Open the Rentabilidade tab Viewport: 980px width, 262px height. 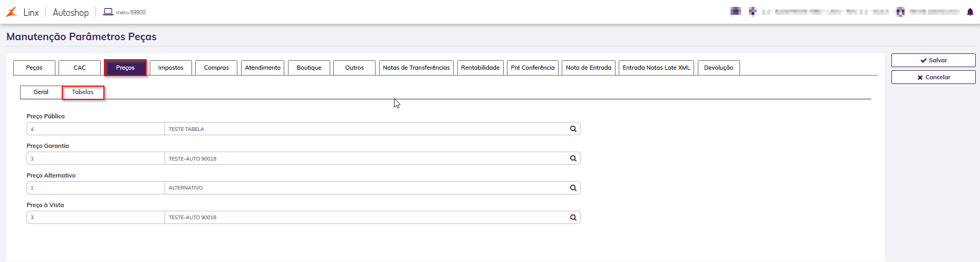tap(481, 68)
